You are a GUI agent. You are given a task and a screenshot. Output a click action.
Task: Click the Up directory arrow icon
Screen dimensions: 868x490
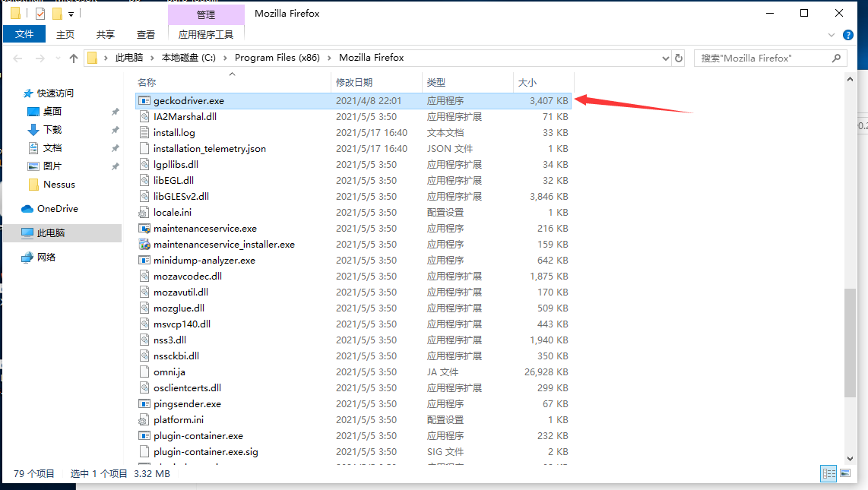coord(74,58)
